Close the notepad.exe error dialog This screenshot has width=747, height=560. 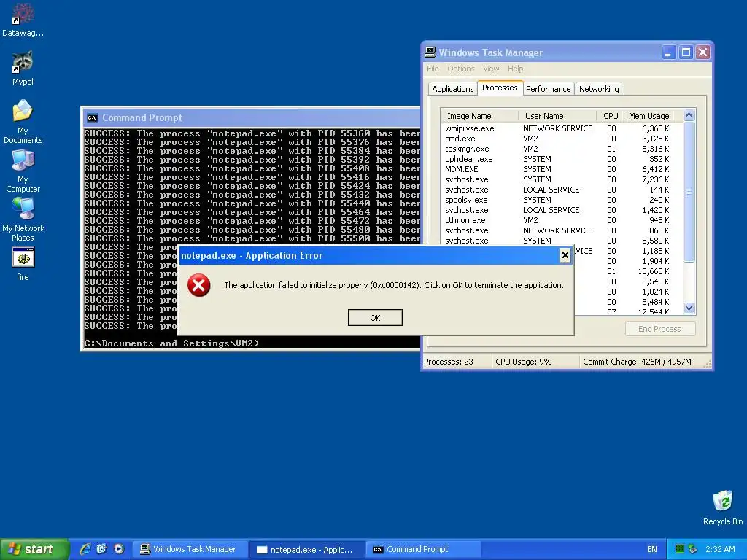(565, 255)
